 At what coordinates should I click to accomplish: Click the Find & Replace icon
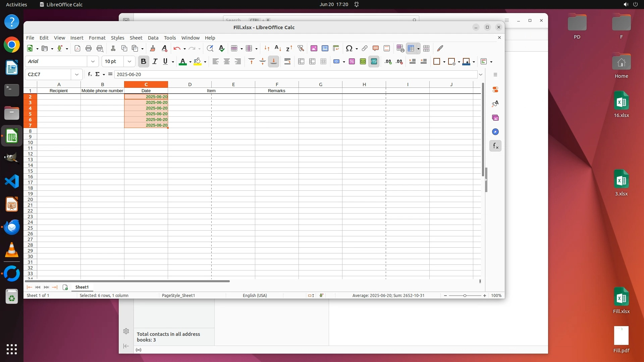tap(210, 49)
